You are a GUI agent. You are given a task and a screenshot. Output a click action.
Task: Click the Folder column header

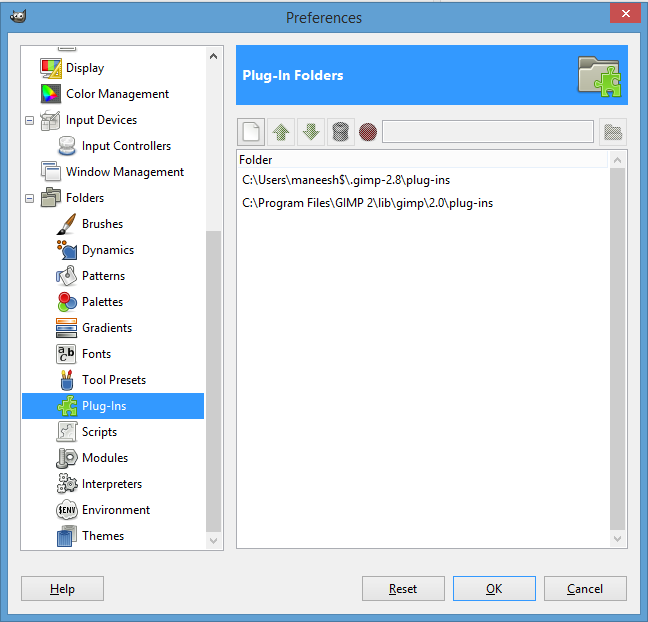point(422,160)
